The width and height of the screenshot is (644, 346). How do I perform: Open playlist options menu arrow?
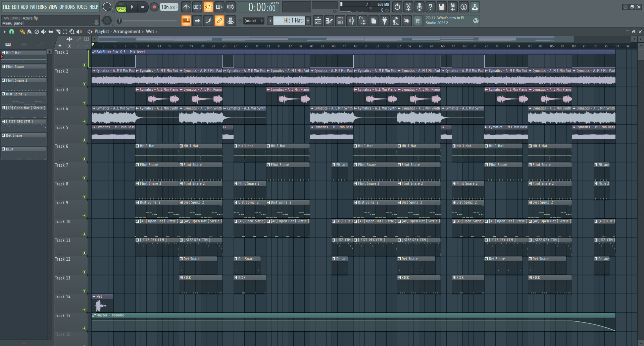point(4,32)
